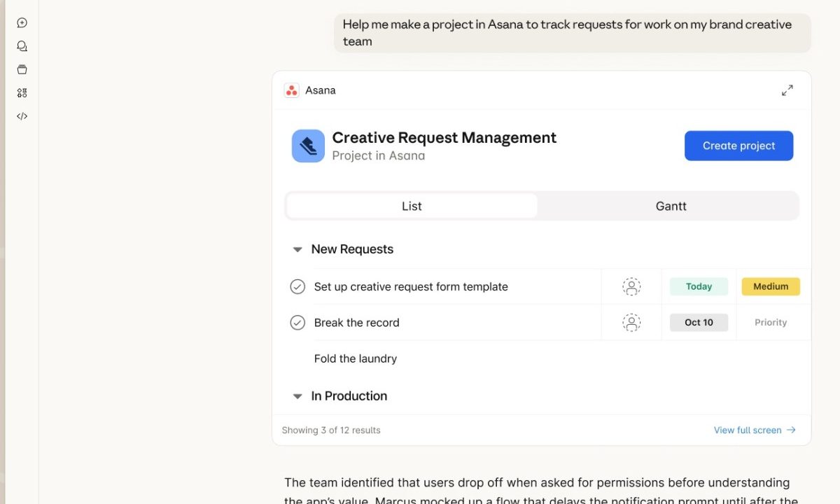Select the code view icon in sidebar
This screenshot has height=504, width=840.
coord(22,116)
